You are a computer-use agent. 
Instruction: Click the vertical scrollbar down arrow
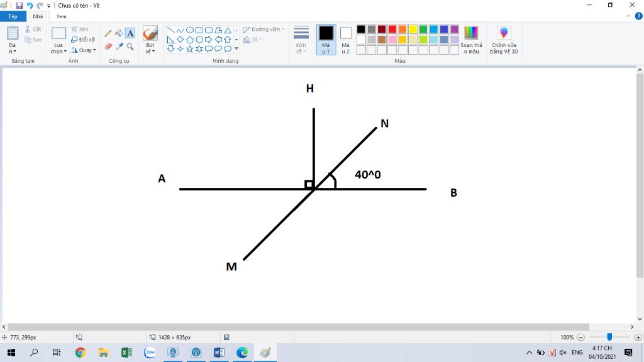point(640,319)
